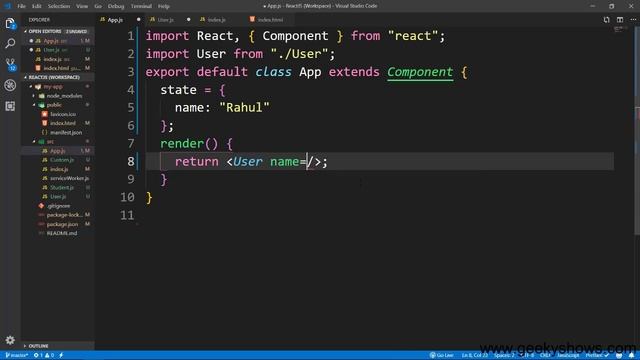Click the lightning bolt status bar icon

[61, 355]
